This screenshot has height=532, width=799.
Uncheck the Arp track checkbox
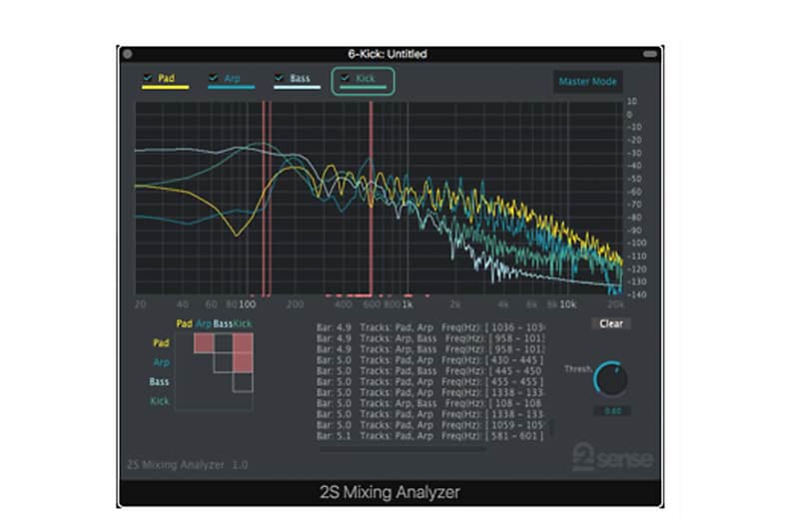[x=214, y=78]
